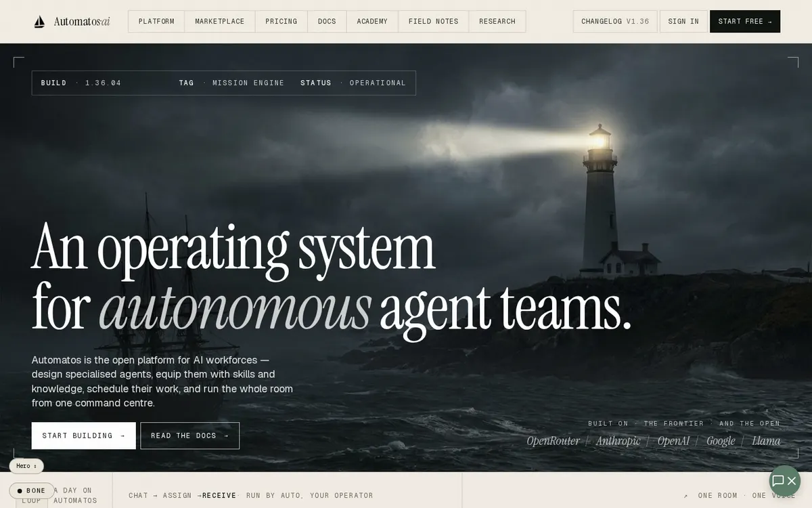The height and width of the screenshot is (508, 812).
Task: Open the Academy nav item
Action: tap(372, 22)
